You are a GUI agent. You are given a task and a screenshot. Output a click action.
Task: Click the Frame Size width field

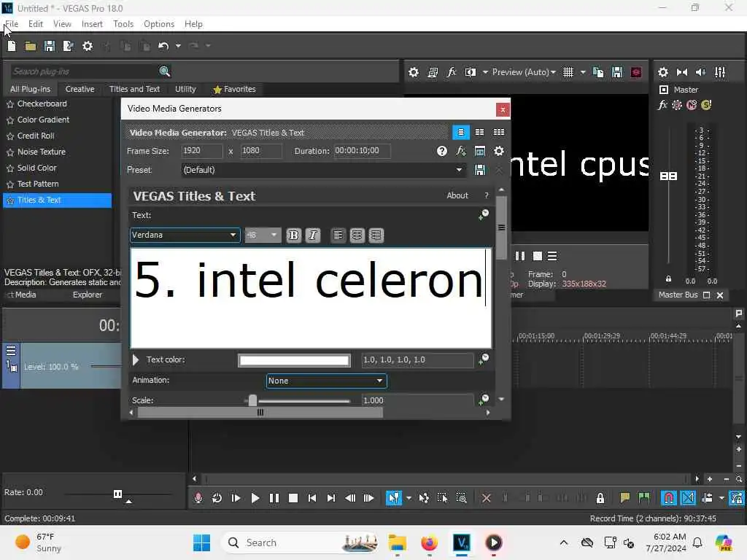[x=202, y=151]
